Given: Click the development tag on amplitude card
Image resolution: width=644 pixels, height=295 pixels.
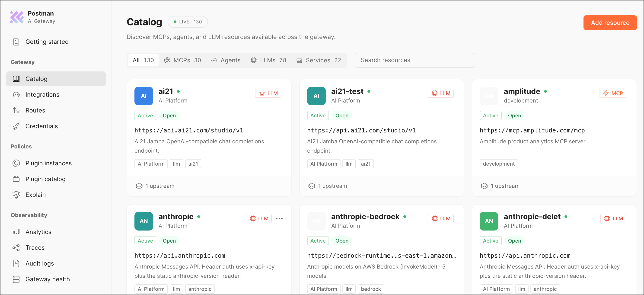Looking at the screenshot, I should 498,164.
